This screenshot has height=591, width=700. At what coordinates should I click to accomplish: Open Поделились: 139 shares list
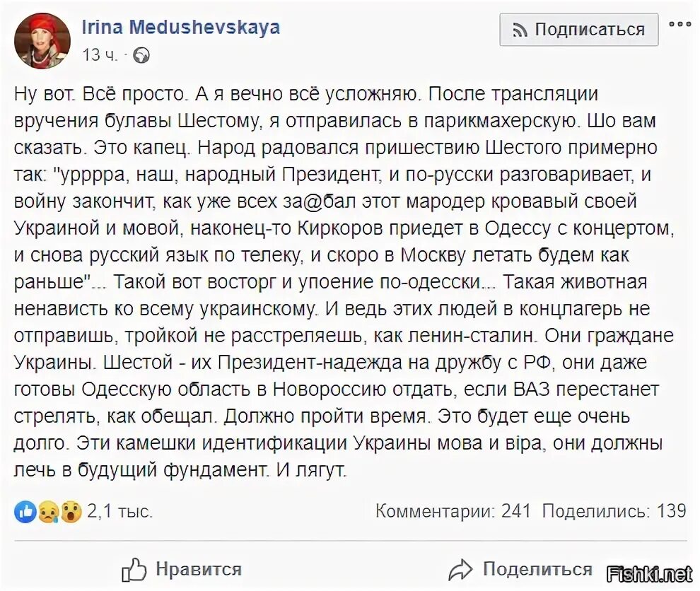click(x=614, y=510)
